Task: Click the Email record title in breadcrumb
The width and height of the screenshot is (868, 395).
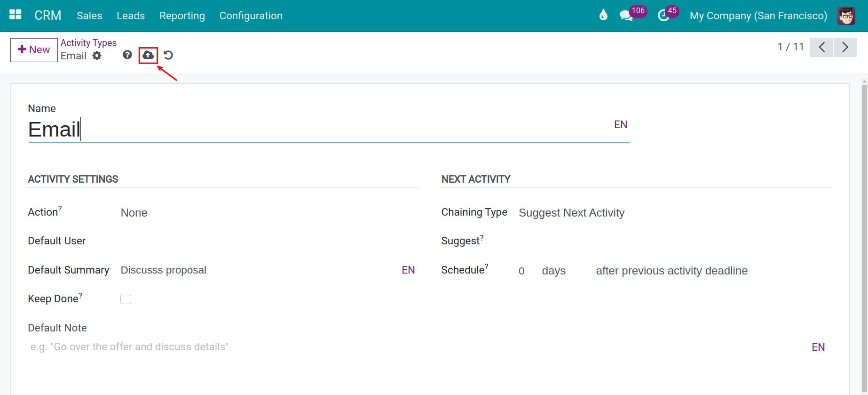Action: click(73, 56)
